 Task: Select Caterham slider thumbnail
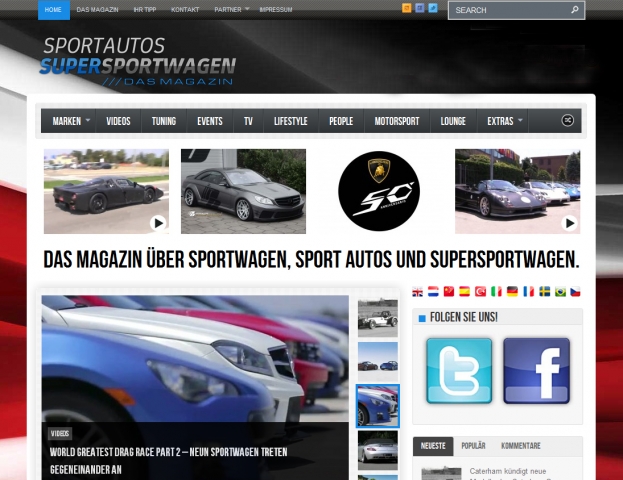[x=377, y=318]
